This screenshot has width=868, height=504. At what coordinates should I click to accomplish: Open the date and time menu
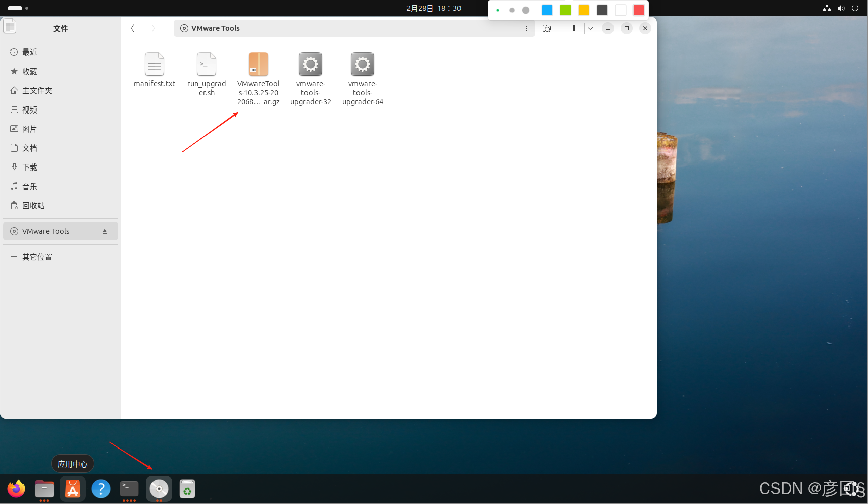click(x=434, y=8)
